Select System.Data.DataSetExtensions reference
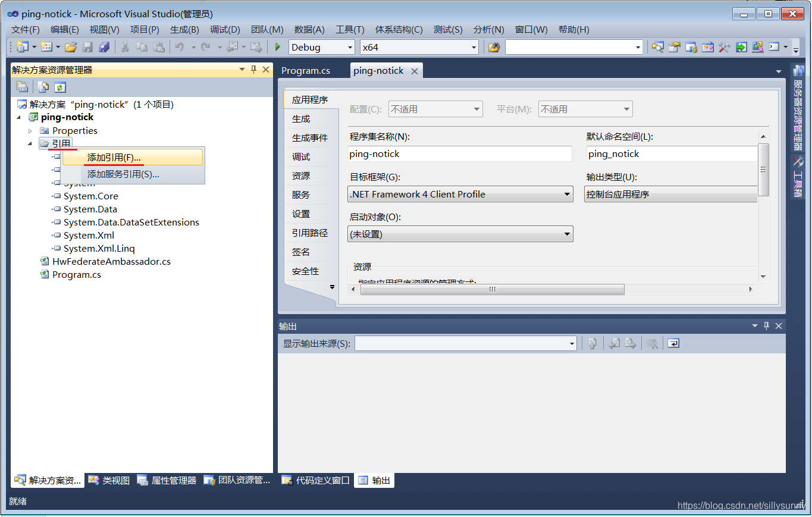812x517 pixels. pos(131,222)
